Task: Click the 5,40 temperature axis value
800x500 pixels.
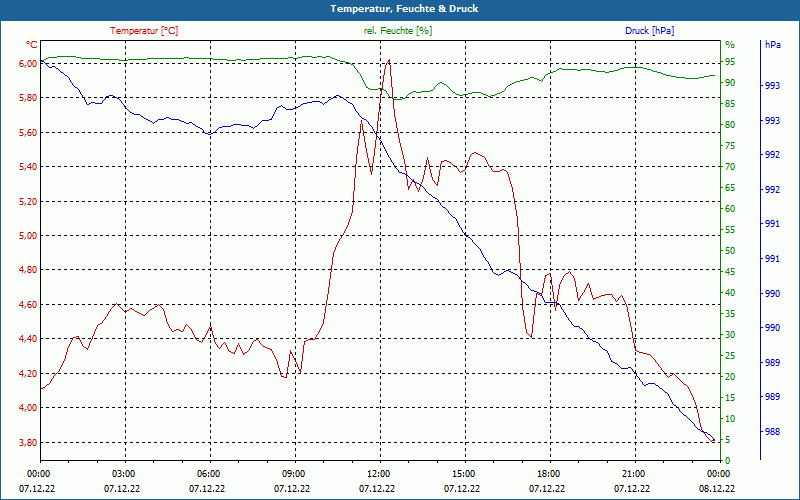Action: pos(29,167)
